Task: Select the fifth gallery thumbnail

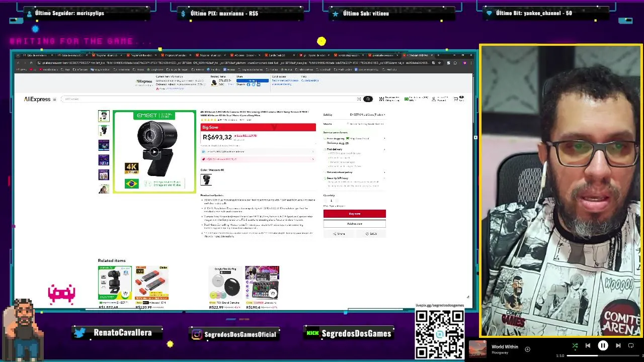Action: pyautogui.click(x=104, y=174)
